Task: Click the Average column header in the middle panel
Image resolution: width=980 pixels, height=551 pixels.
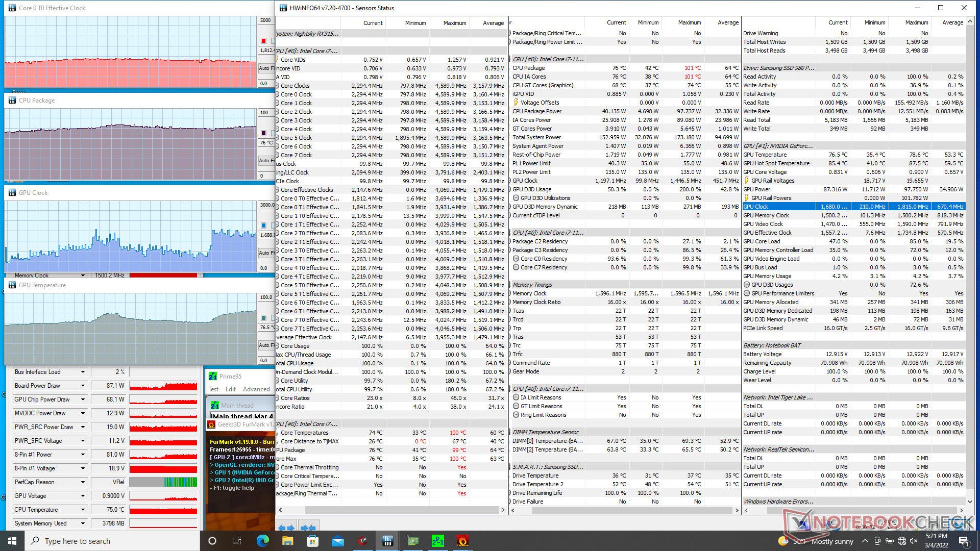Action: (728, 22)
